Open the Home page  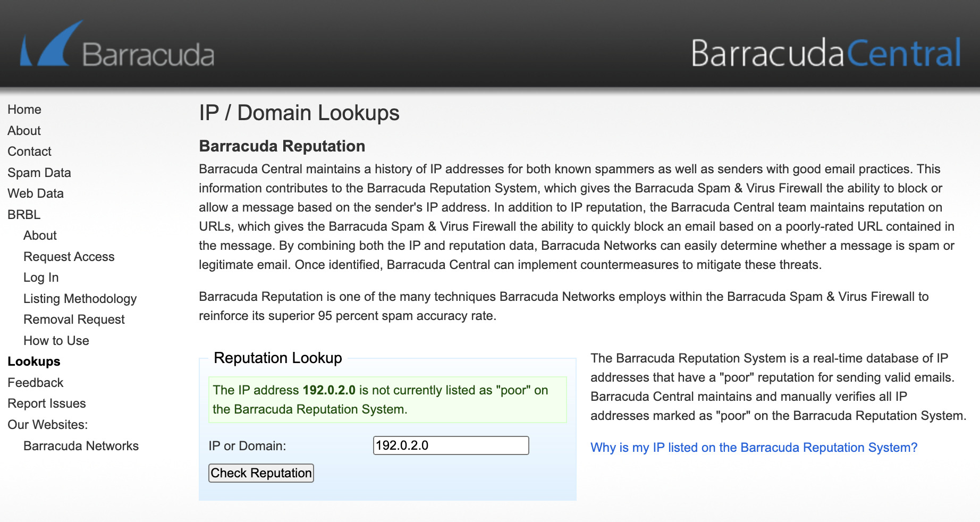coord(24,110)
